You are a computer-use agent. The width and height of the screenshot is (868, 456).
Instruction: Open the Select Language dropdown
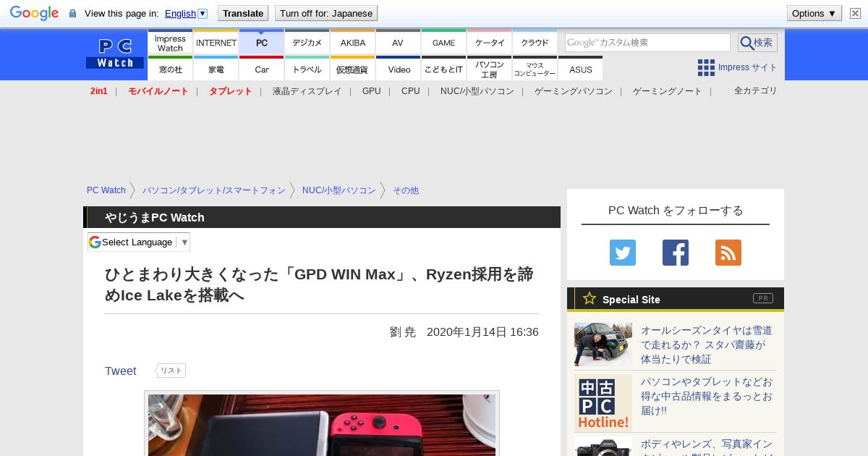(x=139, y=242)
